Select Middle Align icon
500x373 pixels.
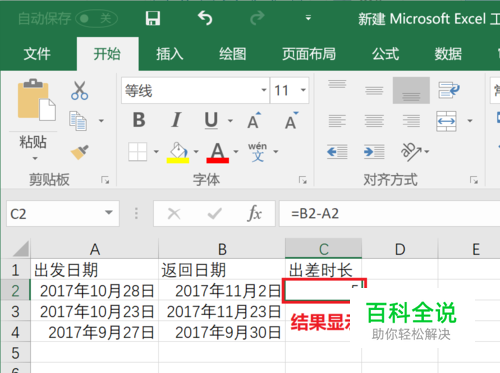point(374,90)
